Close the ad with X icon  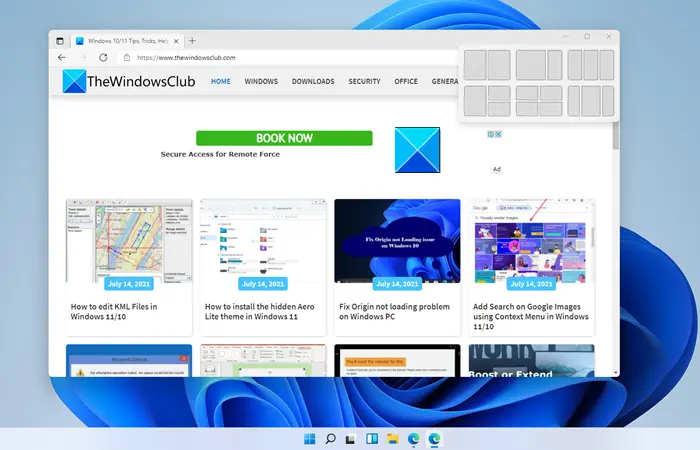pos(498,134)
